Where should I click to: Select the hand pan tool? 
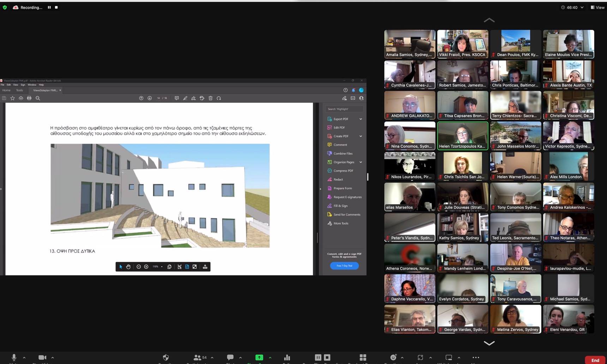tap(128, 267)
